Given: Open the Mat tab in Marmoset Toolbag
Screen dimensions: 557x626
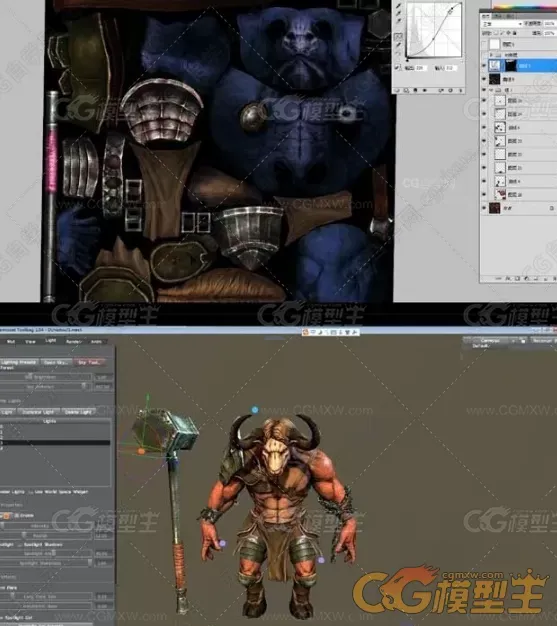Looking at the screenshot, I should 11,342.
